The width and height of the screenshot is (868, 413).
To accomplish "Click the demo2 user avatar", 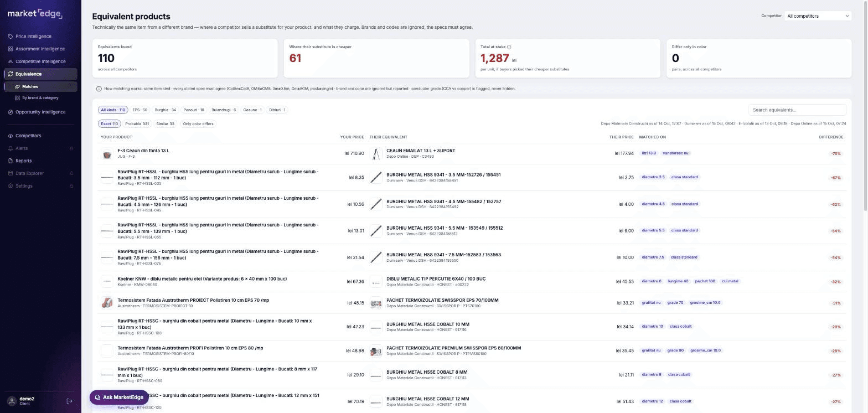I will (12, 401).
